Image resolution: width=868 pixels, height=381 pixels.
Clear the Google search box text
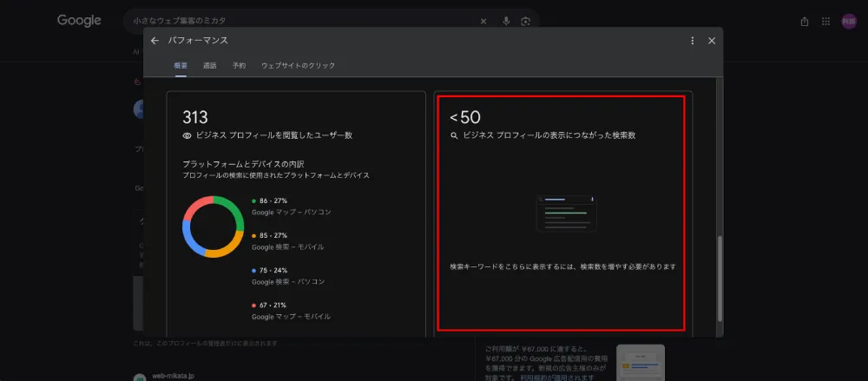coord(483,21)
